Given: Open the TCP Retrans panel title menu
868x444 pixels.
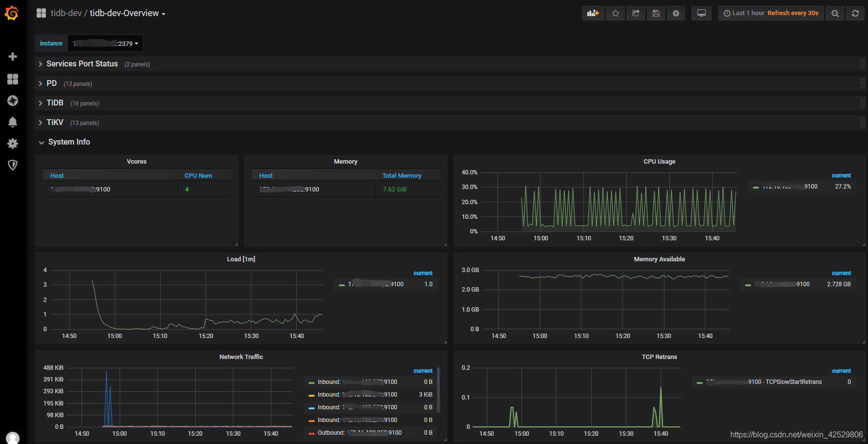Looking at the screenshot, I should point(660,357).
